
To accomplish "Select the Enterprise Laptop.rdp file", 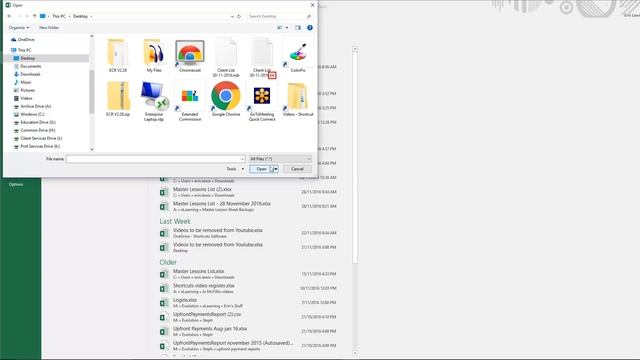I will (x=154, y=101).
